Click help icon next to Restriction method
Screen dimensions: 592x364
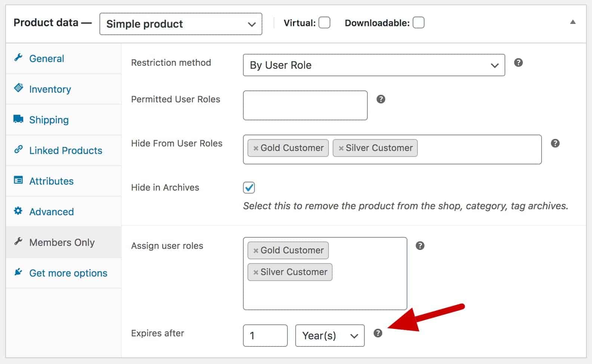518,62
